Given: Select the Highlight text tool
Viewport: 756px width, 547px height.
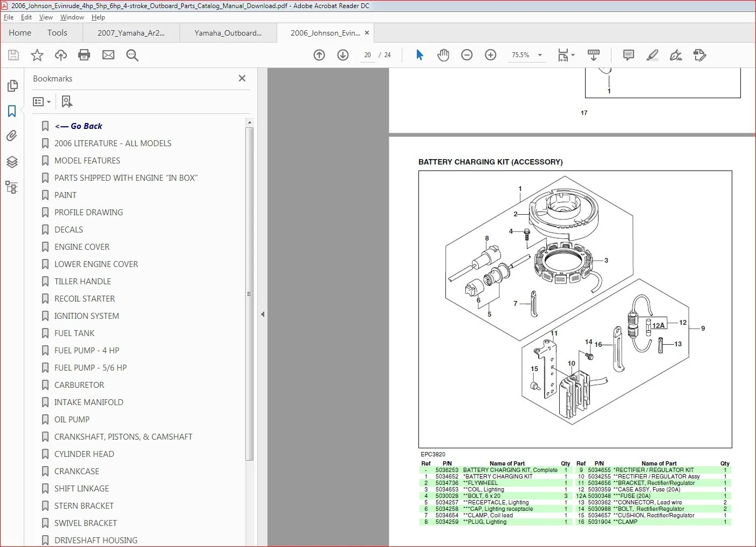Looking at the screenshot, I should coord(652,55).
